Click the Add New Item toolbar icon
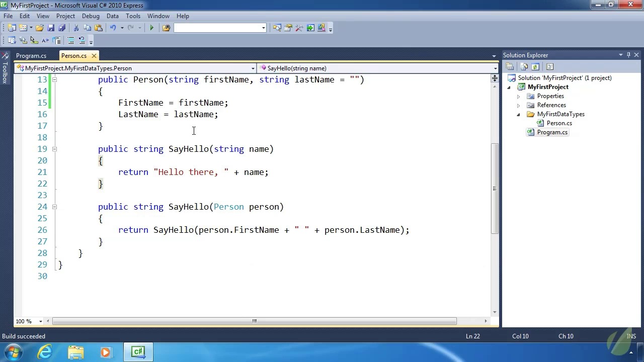Image resolution: width=644 pixels, height=362 pixels. point(23,28)
